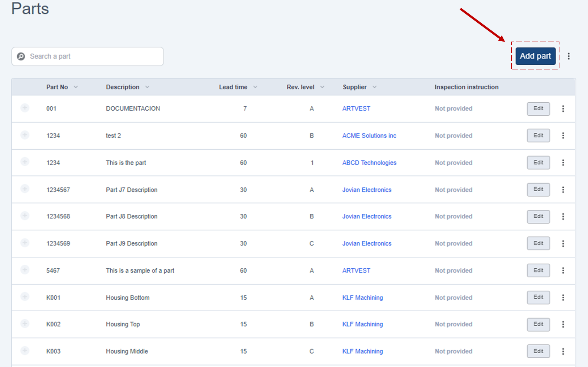Open Jovian Electronics link for part 1234567
This screenshot has width=588, height=367.
(x=367, y=190)
